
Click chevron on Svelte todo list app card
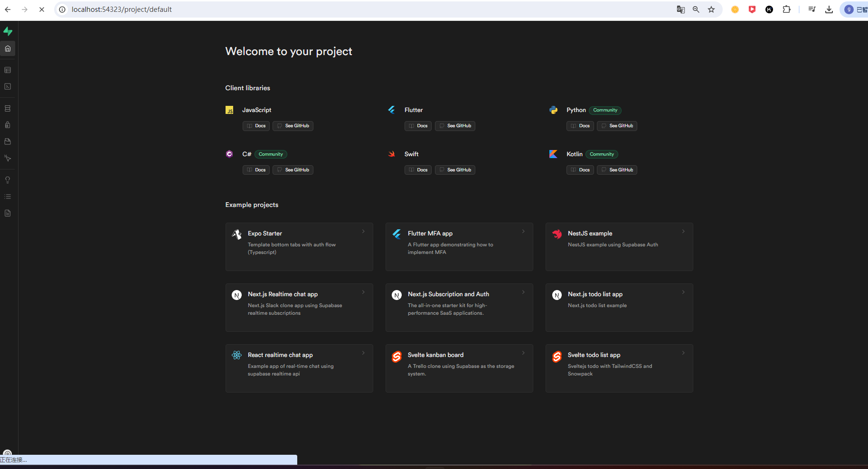[683, 353]
